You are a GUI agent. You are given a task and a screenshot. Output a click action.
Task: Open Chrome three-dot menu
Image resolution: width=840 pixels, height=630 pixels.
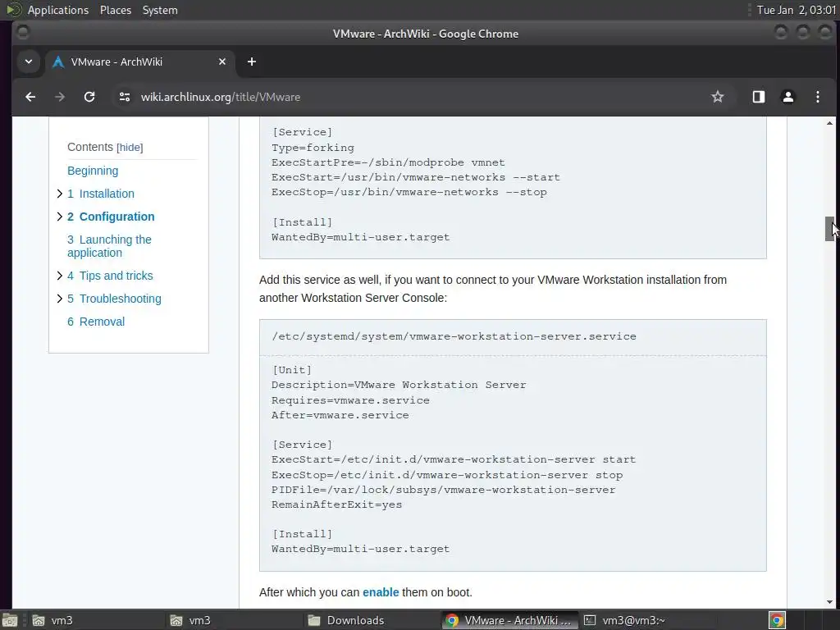[818, 97]
